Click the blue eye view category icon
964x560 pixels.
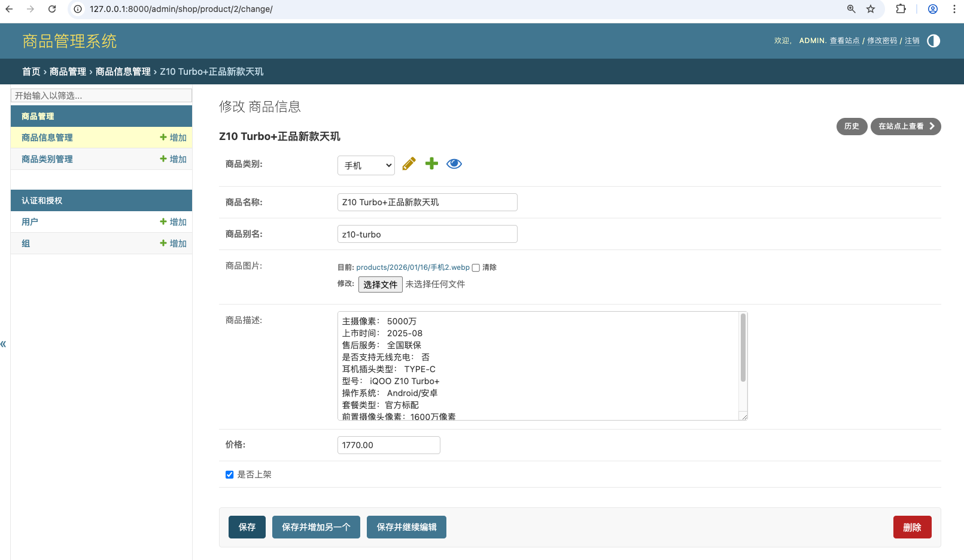pyautogui.click(x=454, y=164)
